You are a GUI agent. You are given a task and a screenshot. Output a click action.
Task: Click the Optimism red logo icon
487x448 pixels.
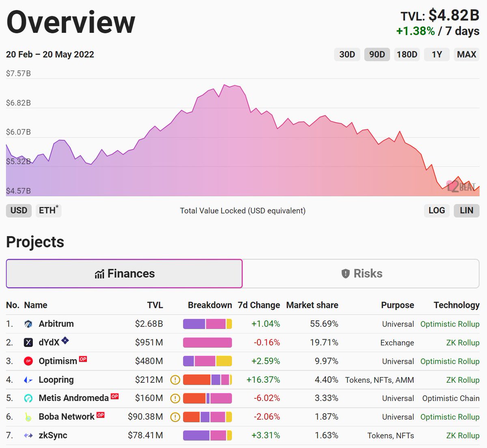28,361
